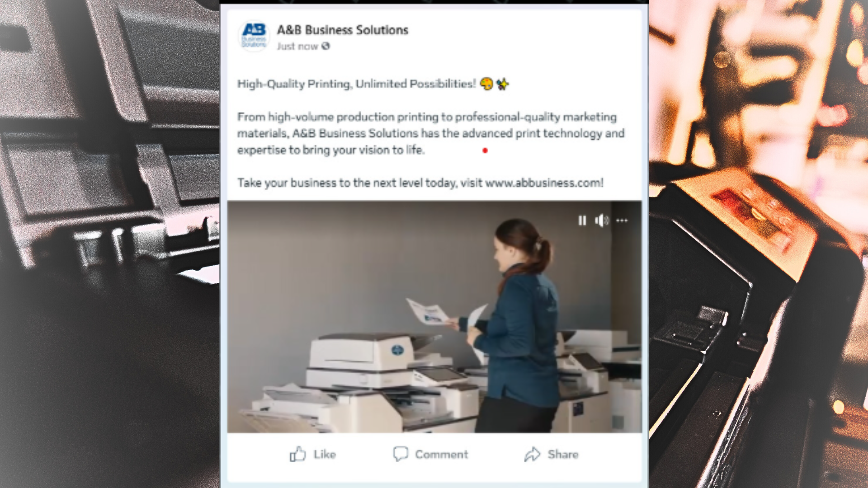Click the curved arrow Share icon
This screenshot has width=868, height=488.
[x=533, y=454]
